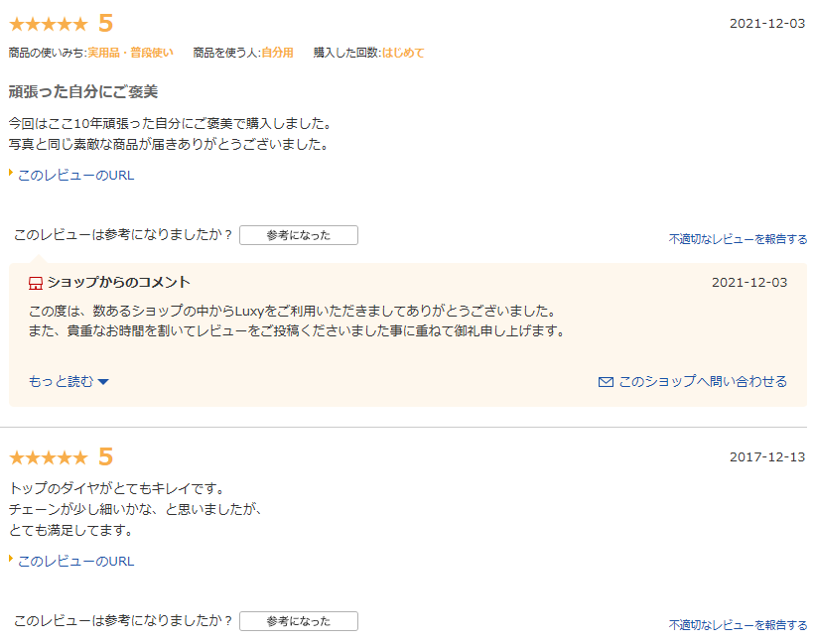Click 参考になった button for the first review
The width and height of the screenshot is (815, 644).
(299, 235)
